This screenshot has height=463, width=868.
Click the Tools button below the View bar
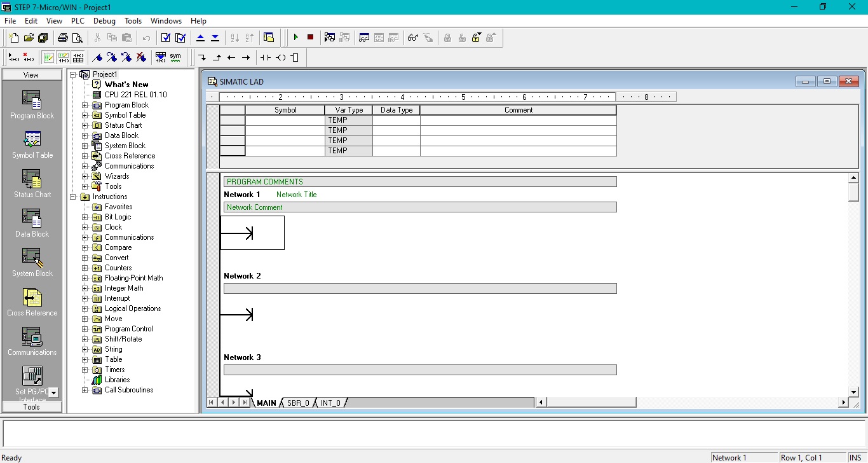(32, 407)
